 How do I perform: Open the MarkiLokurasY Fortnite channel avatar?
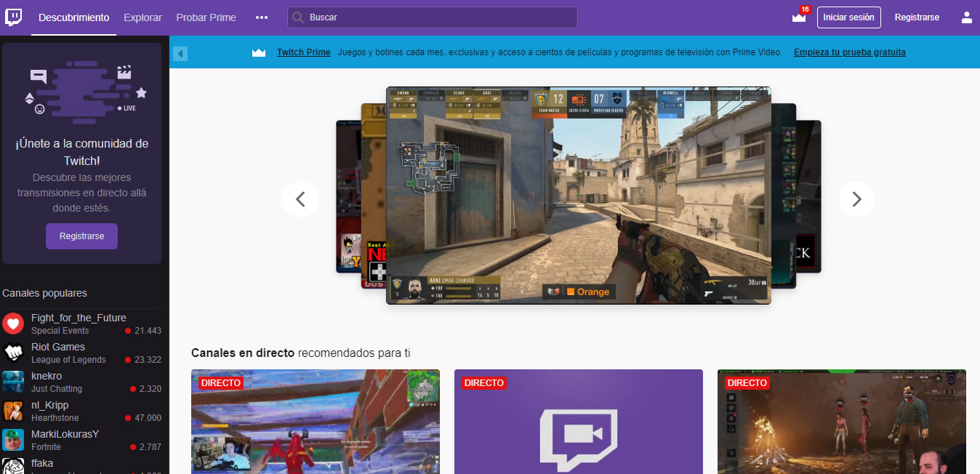click(x=12, y=440)
